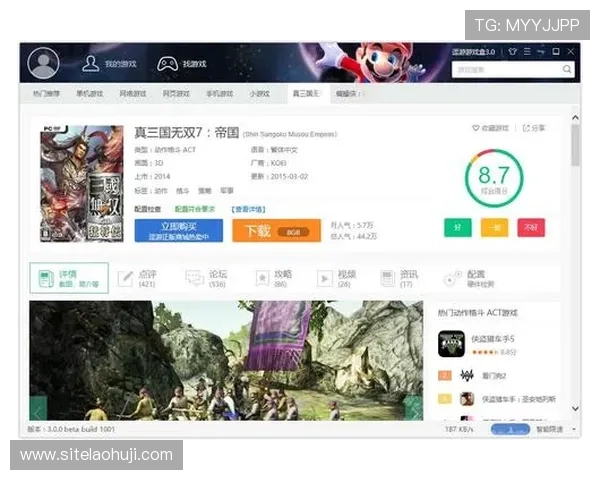Switch to 网页游戏 tab
Screen dimensions: 600x480
point(176,93)
